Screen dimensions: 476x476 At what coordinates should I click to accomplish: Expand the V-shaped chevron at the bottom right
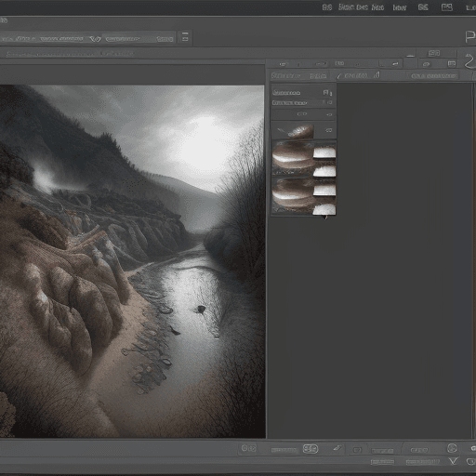point(454,461)
